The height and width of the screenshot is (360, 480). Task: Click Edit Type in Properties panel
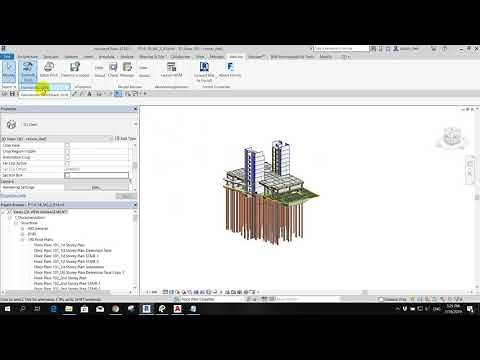[126, 138]
